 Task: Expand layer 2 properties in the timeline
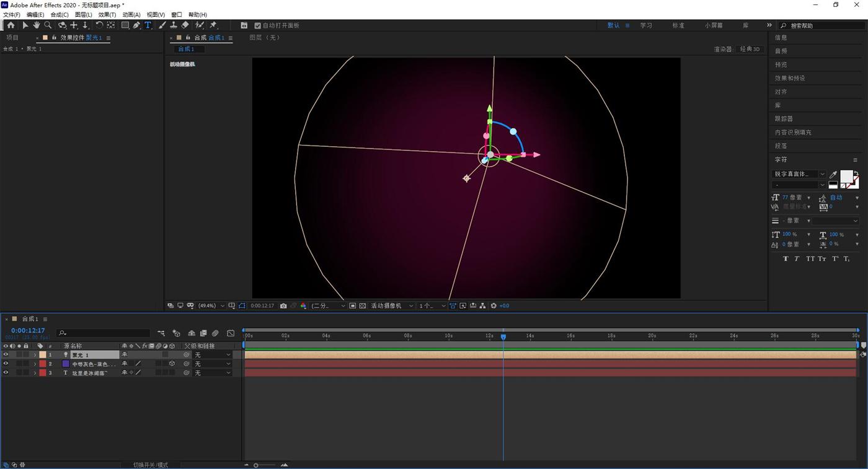[35, 364]
